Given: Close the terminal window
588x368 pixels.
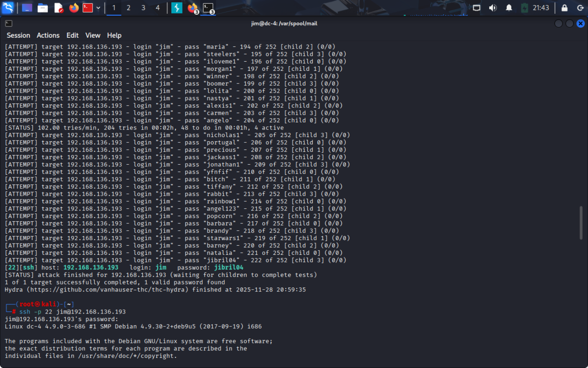Looking at the screenshot, I should [x=580, y=23].
